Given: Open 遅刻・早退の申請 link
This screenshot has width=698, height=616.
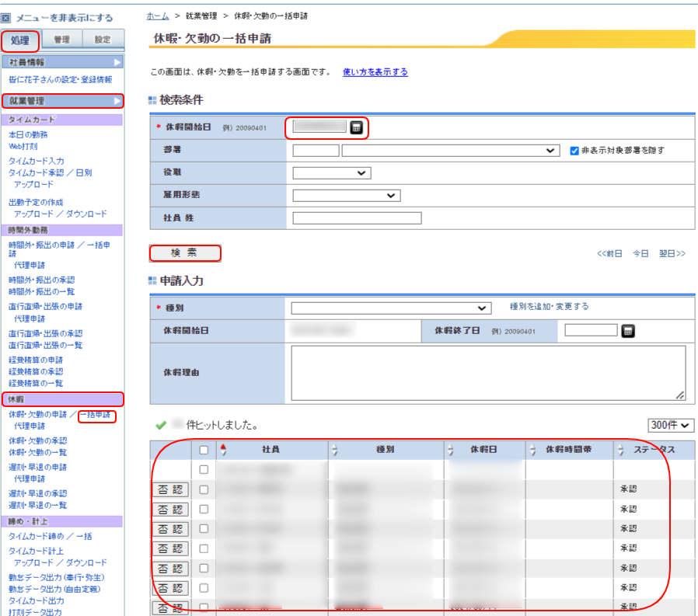Looking at the screenshot, I should coord(38,467).
